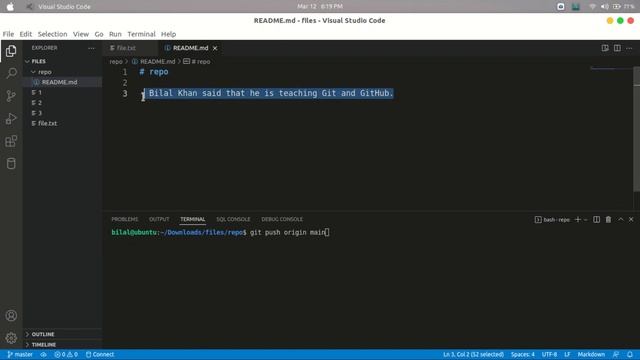Collapse the FILES section in Explorer
The image size is (640, 360).
click(x=62, y=61)
